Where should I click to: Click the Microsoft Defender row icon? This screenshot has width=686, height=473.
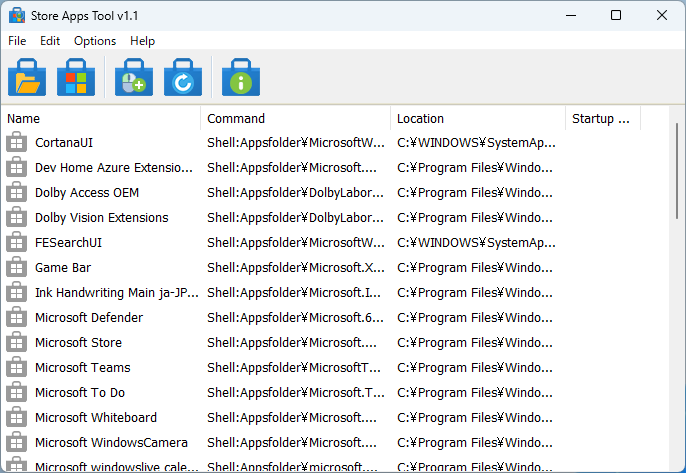tap(16, 317)
